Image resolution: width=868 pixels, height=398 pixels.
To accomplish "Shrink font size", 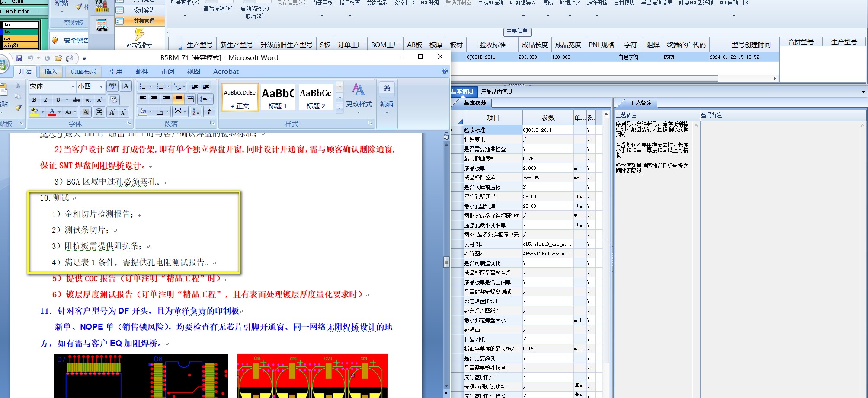I will pos(123,112).
